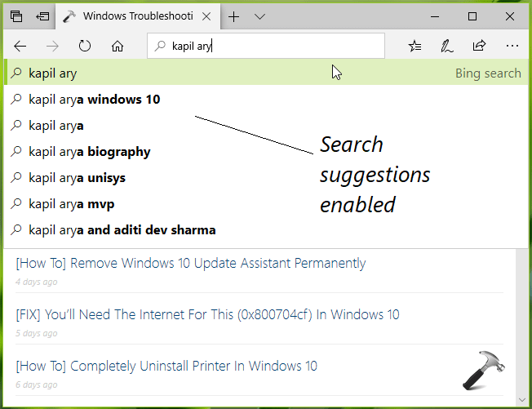Open Completely Uninstall Printer article
This screenshot has width=532, height=409.
(x=166, y=366)
